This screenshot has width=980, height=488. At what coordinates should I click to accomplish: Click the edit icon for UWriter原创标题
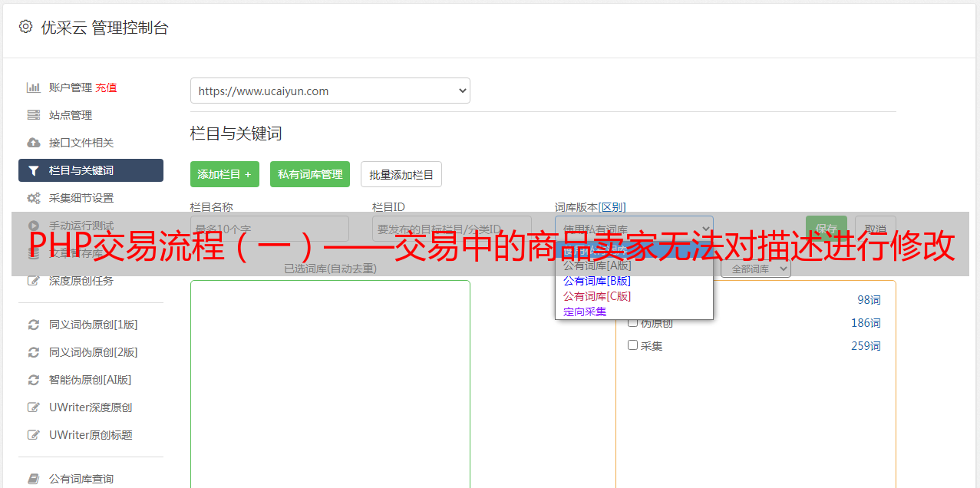(x=34, y=435)
